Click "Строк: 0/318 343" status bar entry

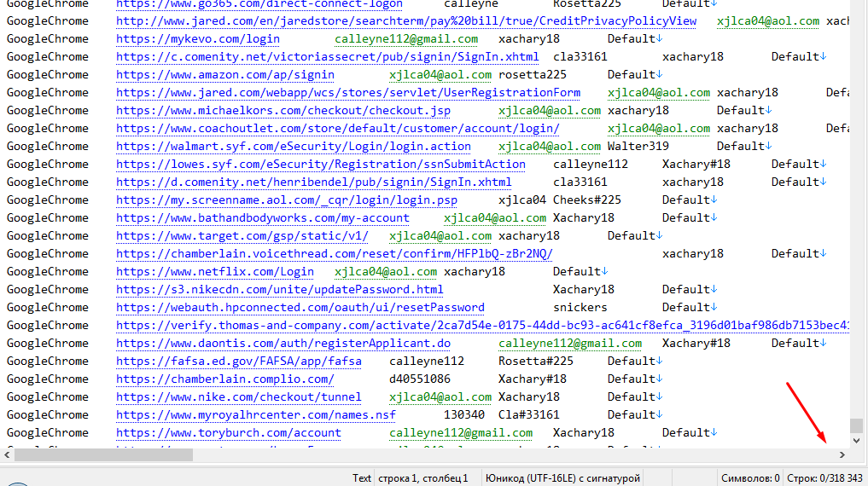click(824, 478)
